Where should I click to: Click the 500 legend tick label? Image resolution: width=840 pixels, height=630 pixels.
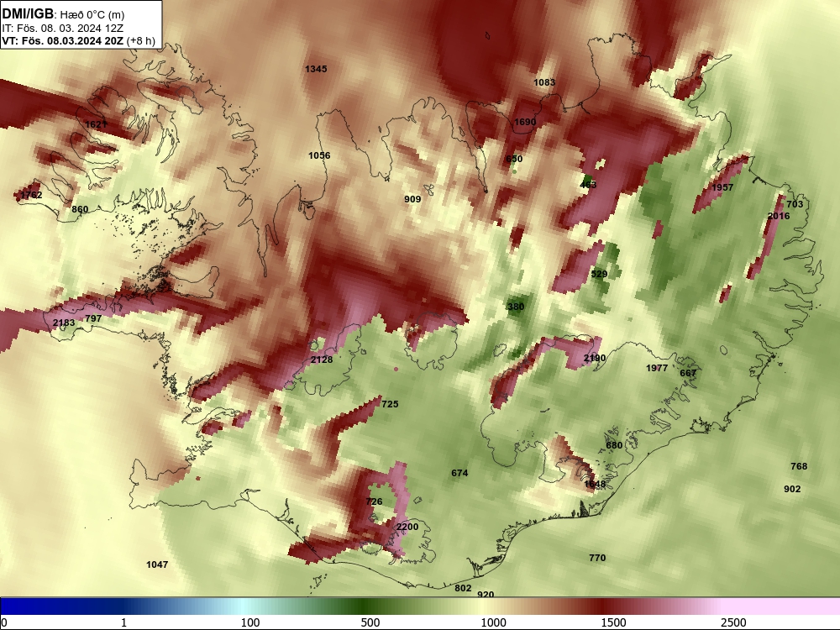[x=370, y=622]
